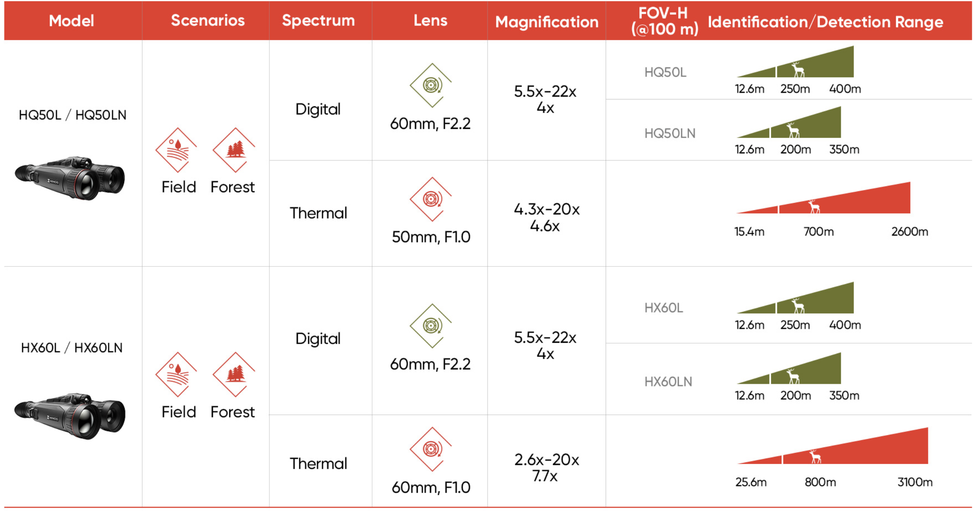Click the Thermal label beside 60mm, F1.0 lens
Viewport: 980px width, 514px height.
318,464
